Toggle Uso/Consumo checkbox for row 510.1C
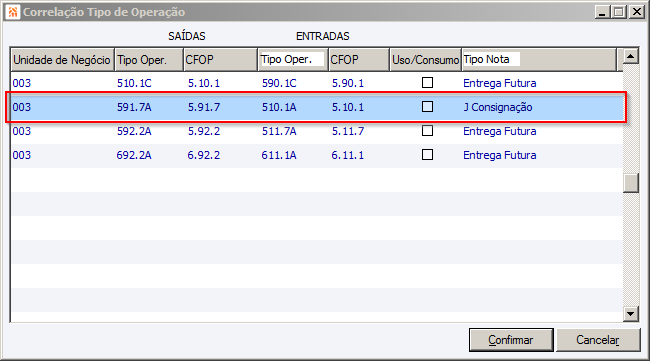This screenshot has height=361, width=650. (x=427, y=82)
